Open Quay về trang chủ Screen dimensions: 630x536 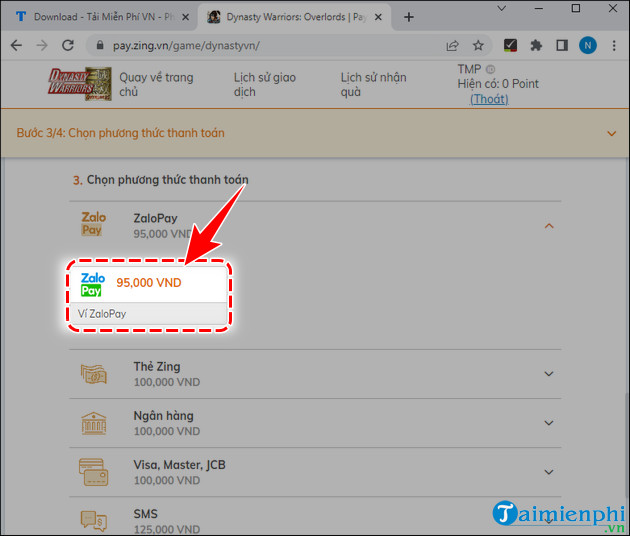(156, 84)
